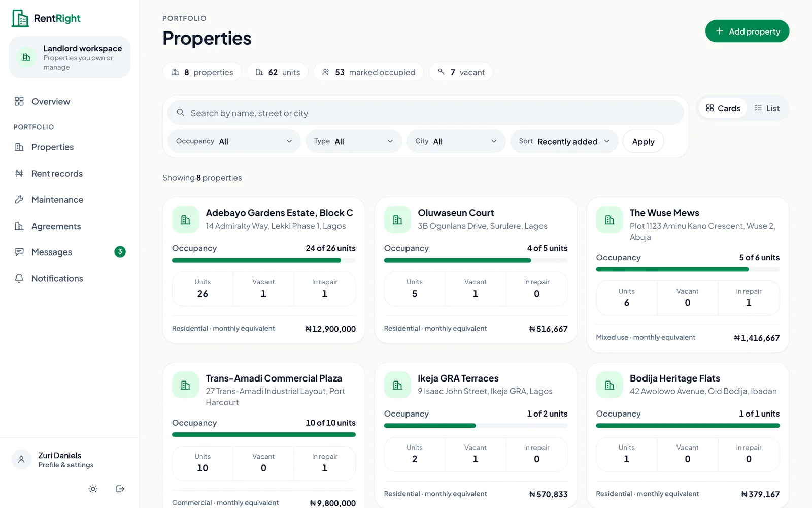Focus the search by name field
812x508 pixels.
pos(425,113)
